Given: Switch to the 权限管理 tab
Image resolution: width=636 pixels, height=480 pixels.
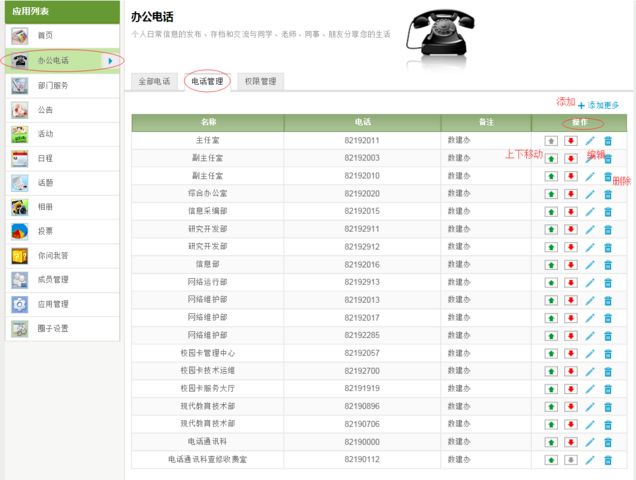Looking at the screenshot, I should 260,81.
